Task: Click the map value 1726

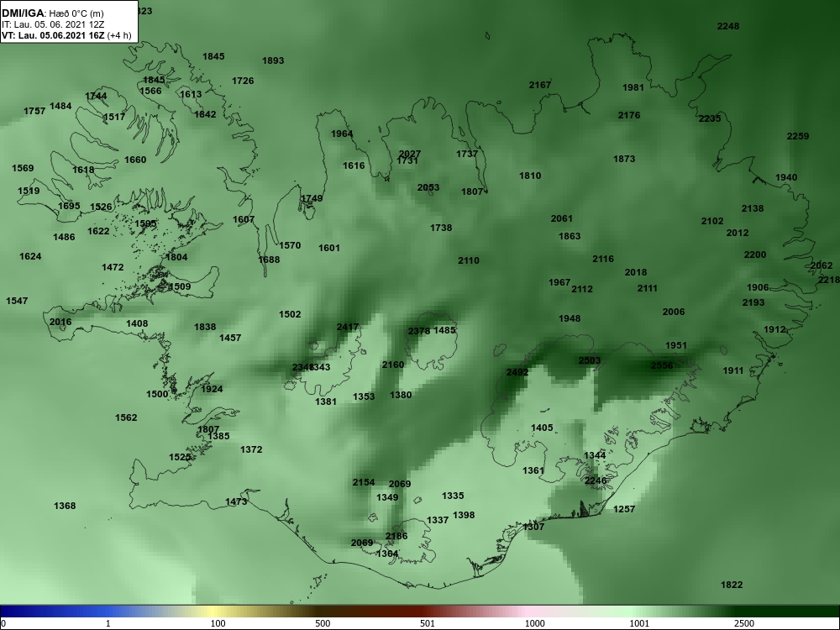Action: pyautogui.click(x=243, y=81)
